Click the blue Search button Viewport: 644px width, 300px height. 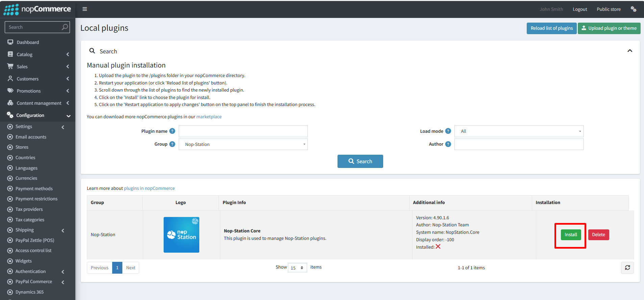pyautogui.click(x=360, y=161)
